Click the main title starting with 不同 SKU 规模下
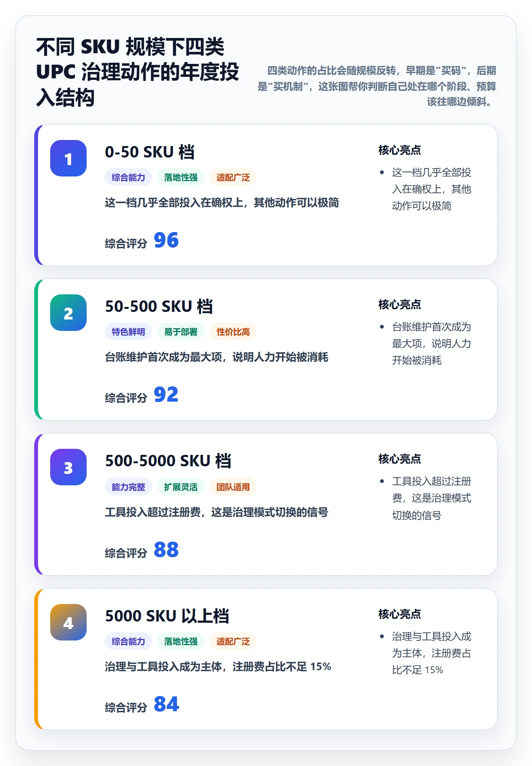This screenshot has height=766, width=532. tap(138, 72)
